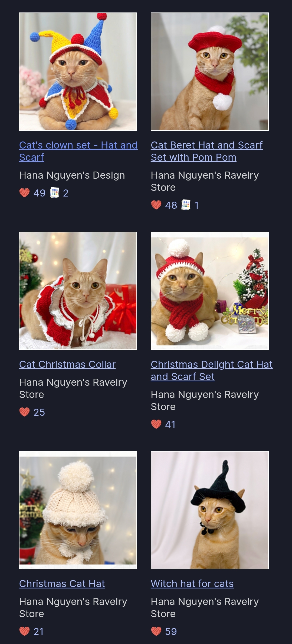This screenshot has width=292, height=644.
Task: Click the Christmas collar cat photo
Action: pyautogui.click(x=78, y=291)
